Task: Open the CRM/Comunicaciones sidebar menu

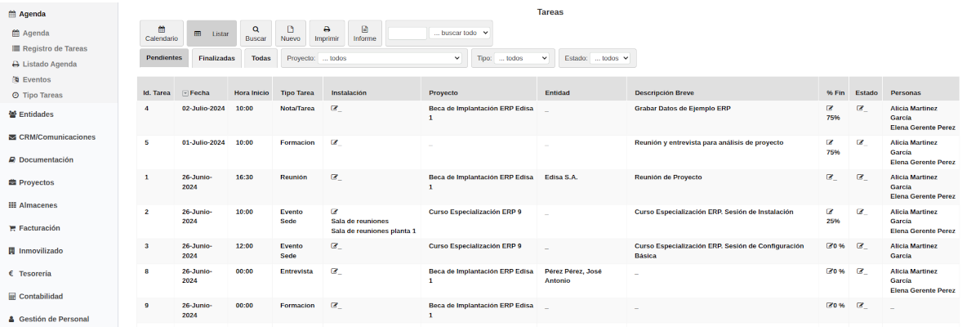Action: click(59, 137)
